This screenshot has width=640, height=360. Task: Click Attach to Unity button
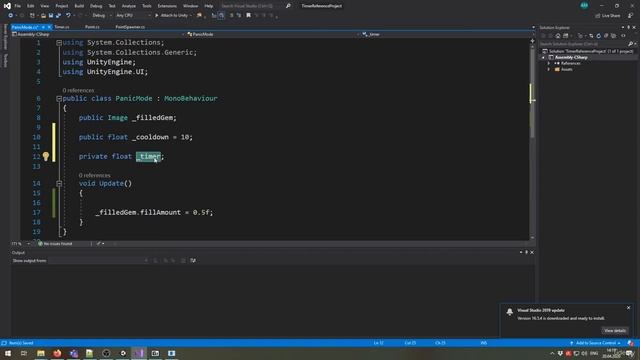coord(173,16)
